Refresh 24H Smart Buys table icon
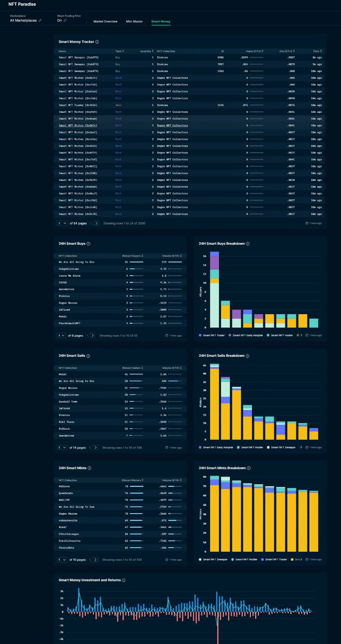This screenshot has width=341, height=644. 166,335
